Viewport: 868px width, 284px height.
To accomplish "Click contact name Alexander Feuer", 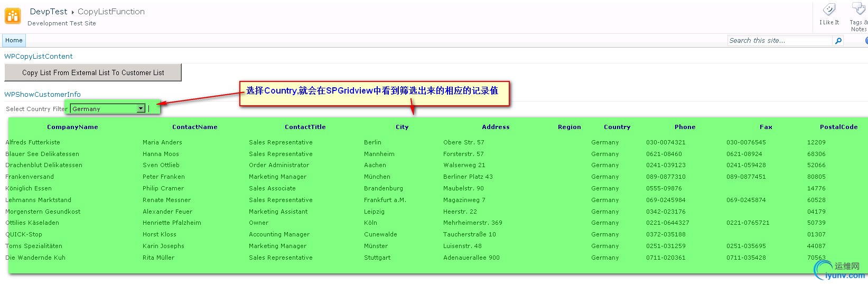I will (x=167, y=212).
